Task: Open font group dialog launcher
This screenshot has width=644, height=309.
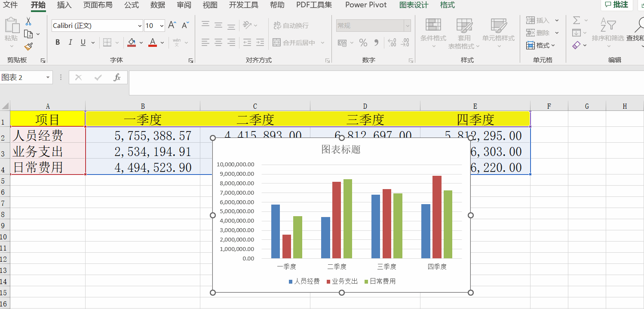Action: coord(191,61)
